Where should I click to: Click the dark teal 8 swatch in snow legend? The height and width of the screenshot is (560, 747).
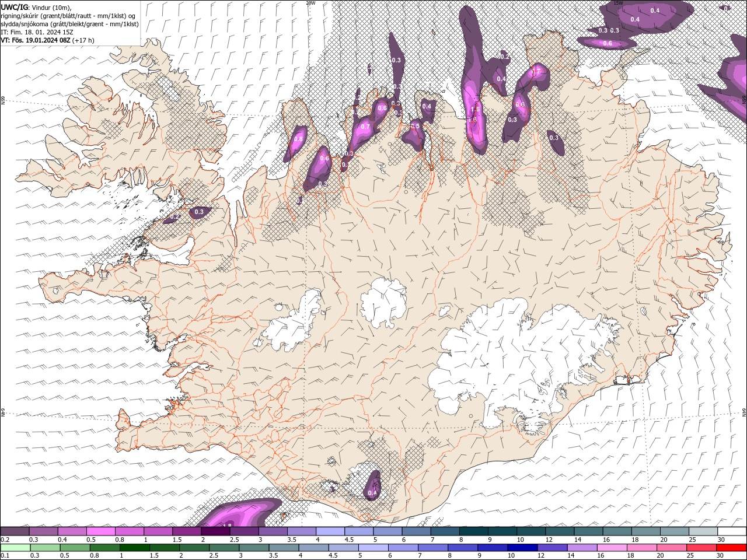474,531
